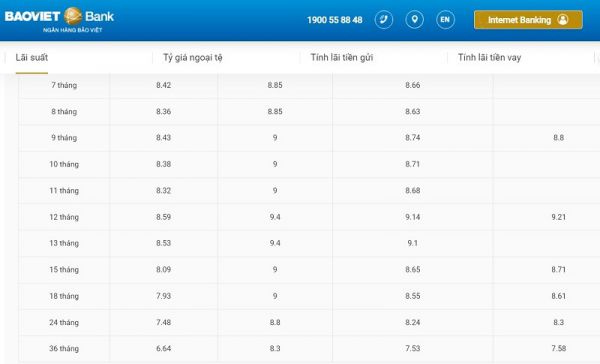Viewport: 600px width, 364px height.
Task: Click the 7.58 value in 36 tháng row
Action: (558, 348)
